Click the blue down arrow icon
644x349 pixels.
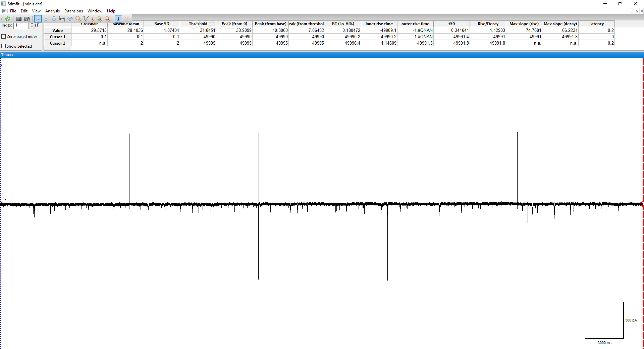click(x=54, y=19)
